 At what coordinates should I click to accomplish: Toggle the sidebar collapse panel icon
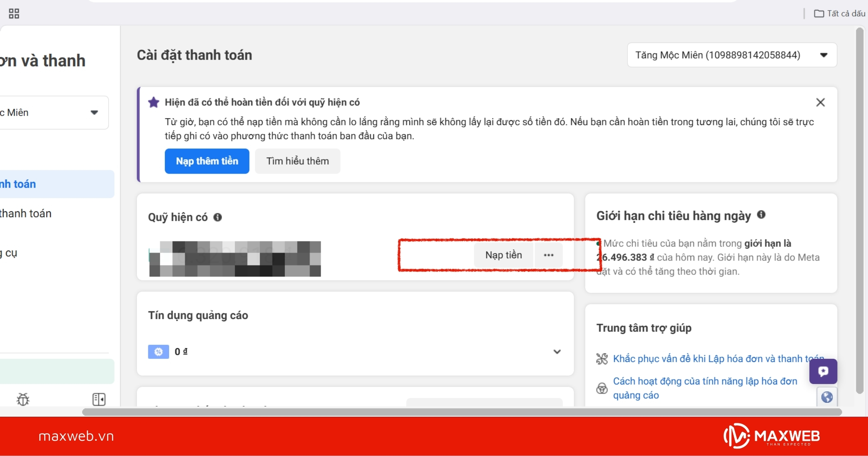(99, 399)
